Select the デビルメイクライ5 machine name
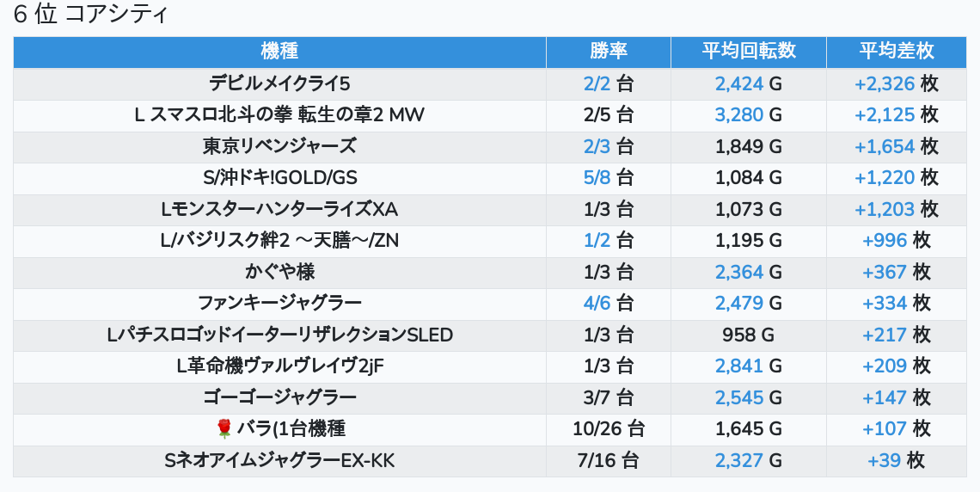The width and height of the screenshot is (980, 492). (x=279, y=83)
